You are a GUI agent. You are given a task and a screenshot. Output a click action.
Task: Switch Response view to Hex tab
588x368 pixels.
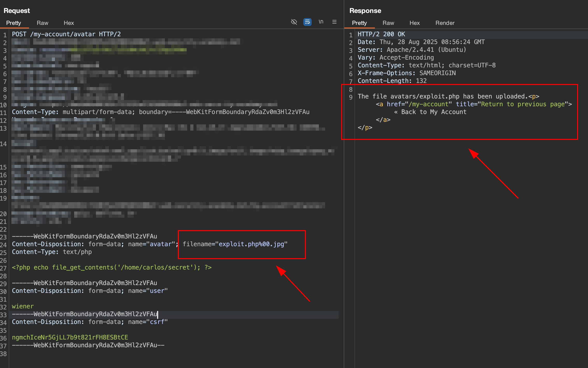[x=415, y=23]
